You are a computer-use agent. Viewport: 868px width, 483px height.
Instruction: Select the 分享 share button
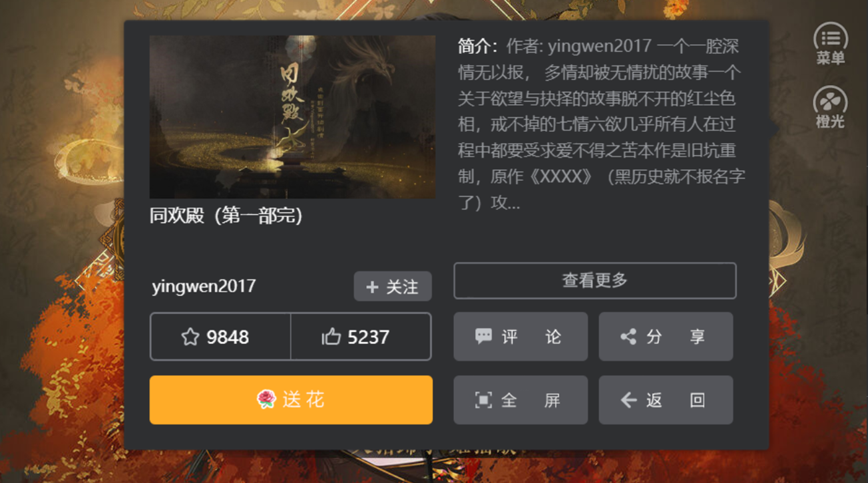coord(666,337)
